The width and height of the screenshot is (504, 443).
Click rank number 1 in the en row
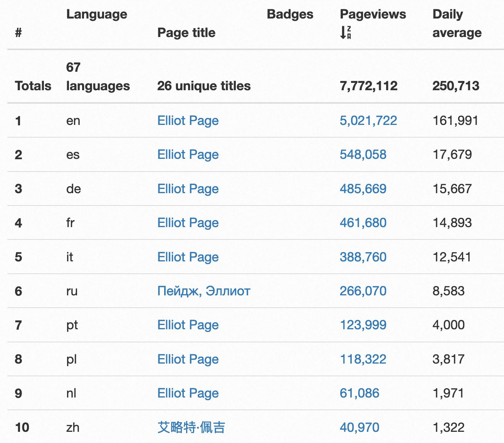pos(18,121)
